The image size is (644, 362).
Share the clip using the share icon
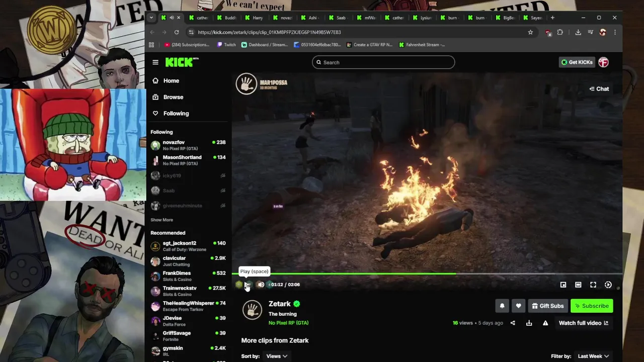(x=513, y=323)
